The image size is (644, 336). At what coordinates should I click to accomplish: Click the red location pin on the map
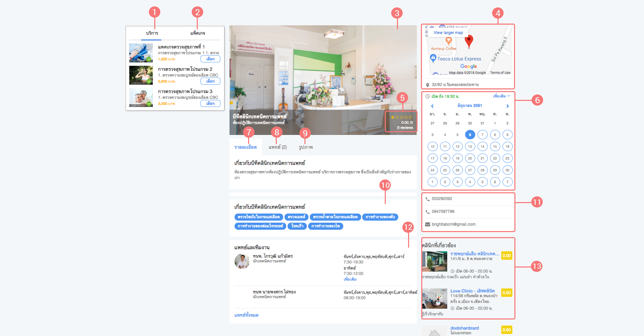469,41
